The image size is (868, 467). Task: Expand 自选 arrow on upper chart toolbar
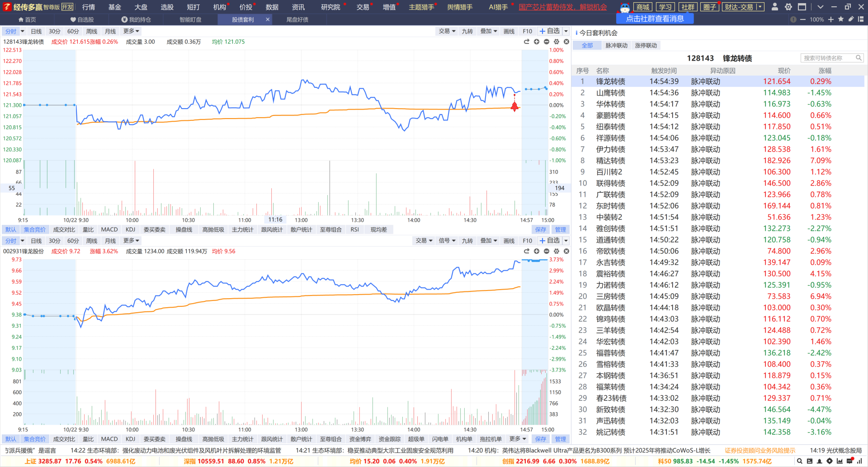tap(566, 31)
